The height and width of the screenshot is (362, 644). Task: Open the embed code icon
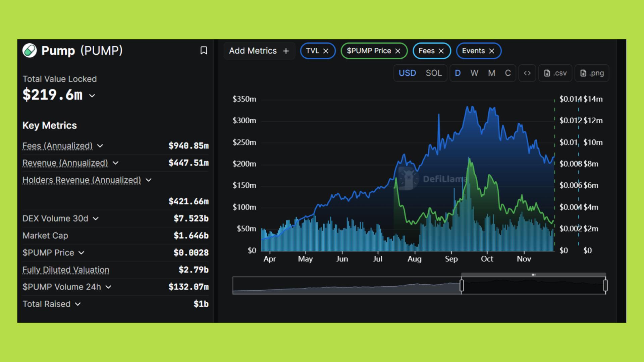[x=527, y=73]
